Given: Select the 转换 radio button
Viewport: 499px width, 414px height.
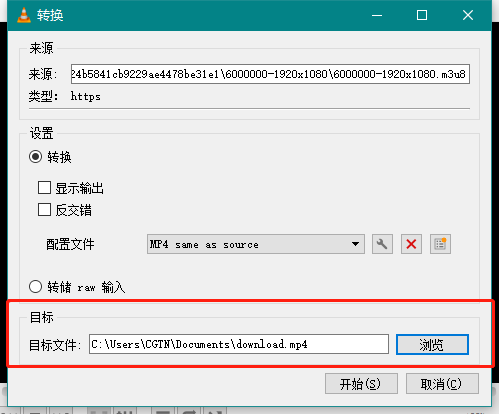Looking at the screenshot, I should tap(35, 157).
